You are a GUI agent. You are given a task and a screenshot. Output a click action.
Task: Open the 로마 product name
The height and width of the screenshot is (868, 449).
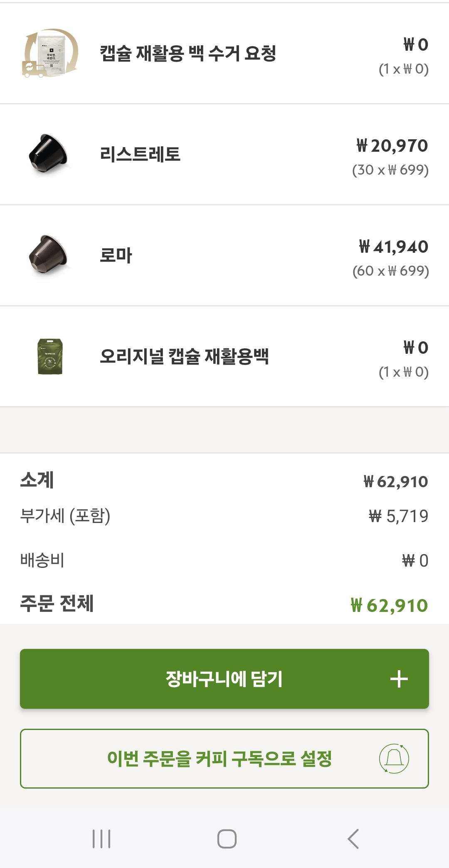pyautogui.click(x=116, y=255)
